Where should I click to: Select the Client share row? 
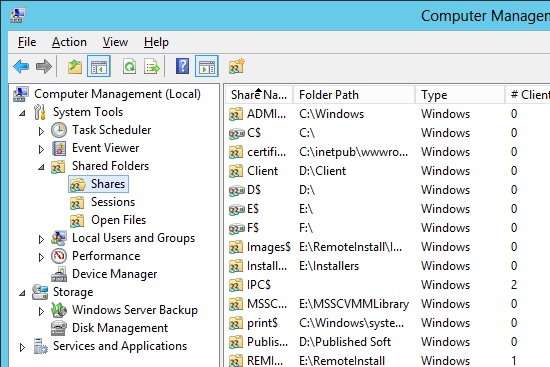click(x=388, y=171)
